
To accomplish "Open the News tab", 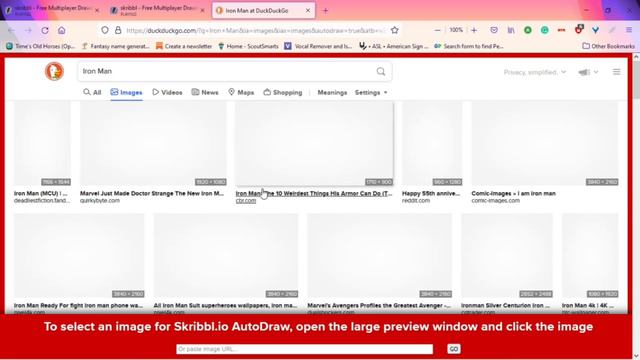I will pos(205,93).
